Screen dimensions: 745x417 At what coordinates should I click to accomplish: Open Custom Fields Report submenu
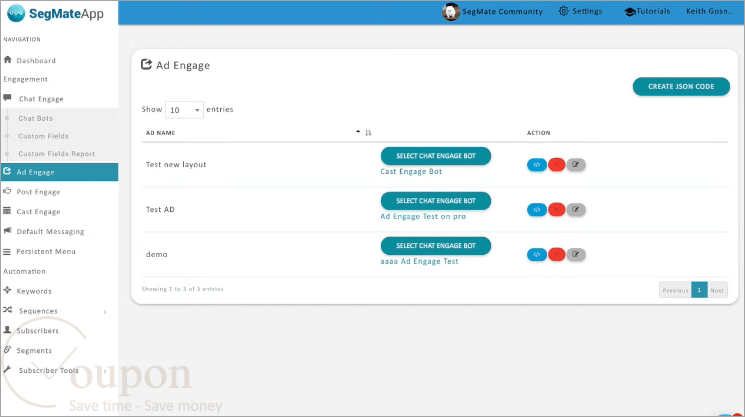click(x=57, y=153)
